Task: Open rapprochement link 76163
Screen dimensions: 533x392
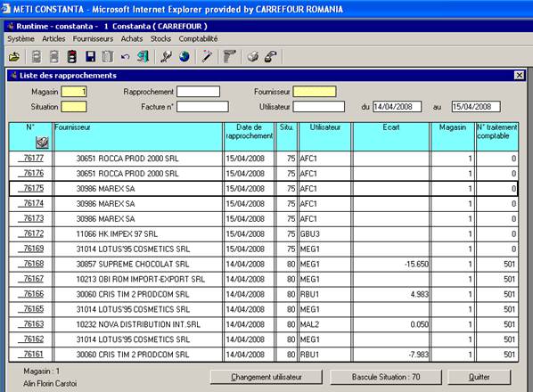Action: (32, 324)
